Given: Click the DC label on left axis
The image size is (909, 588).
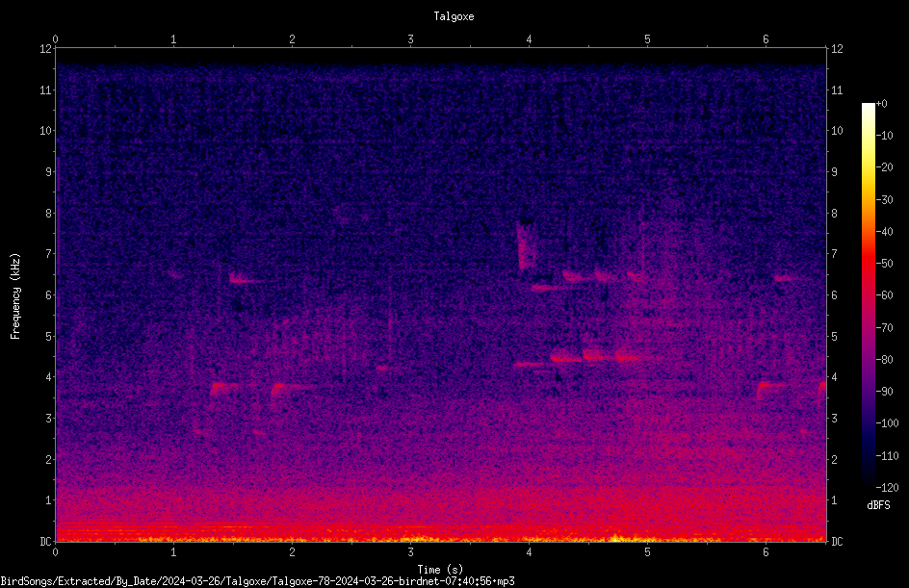Looking at the screenshot, I should [x=46, y=541].
